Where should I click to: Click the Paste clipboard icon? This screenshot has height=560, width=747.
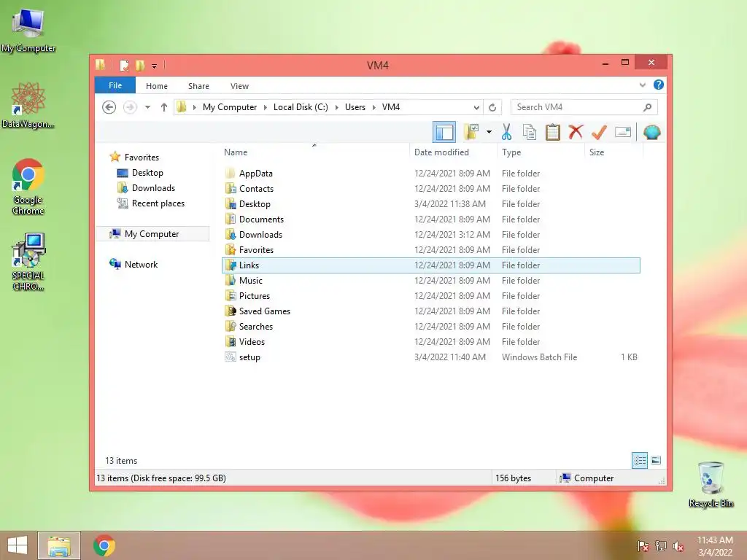click(x=553, y=132)
